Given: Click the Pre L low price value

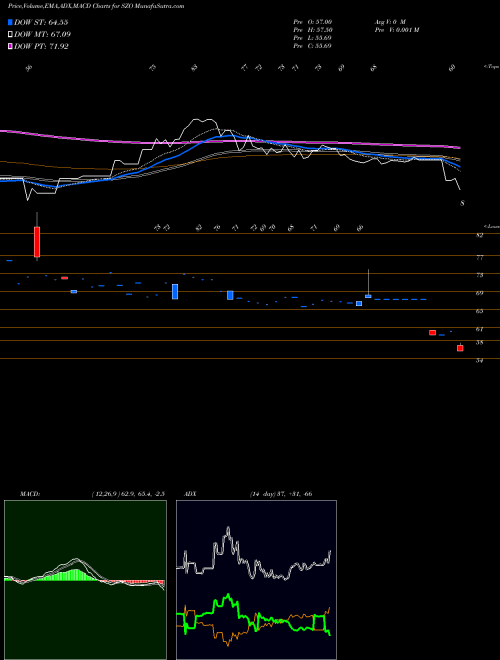Looking at the screenshot, I should tap(312, 38).
